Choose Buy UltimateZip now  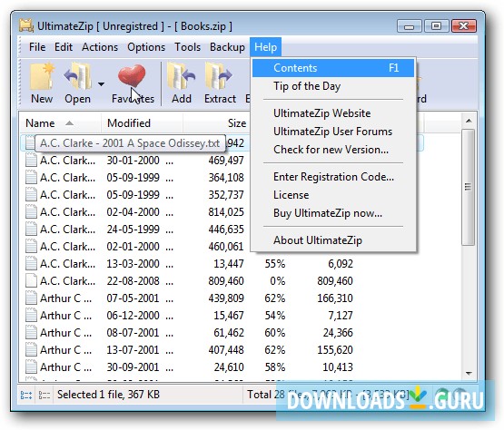click(333, 213)
